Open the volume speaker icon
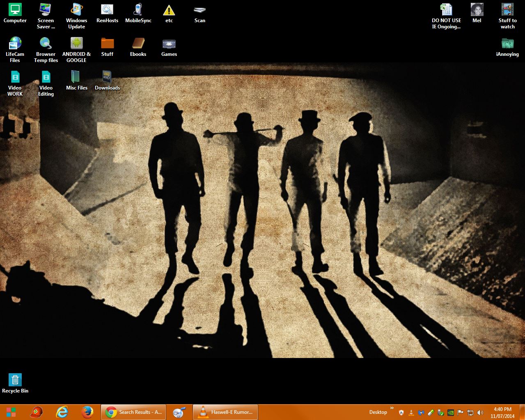The image size is (525, 420). click(480, 413)
